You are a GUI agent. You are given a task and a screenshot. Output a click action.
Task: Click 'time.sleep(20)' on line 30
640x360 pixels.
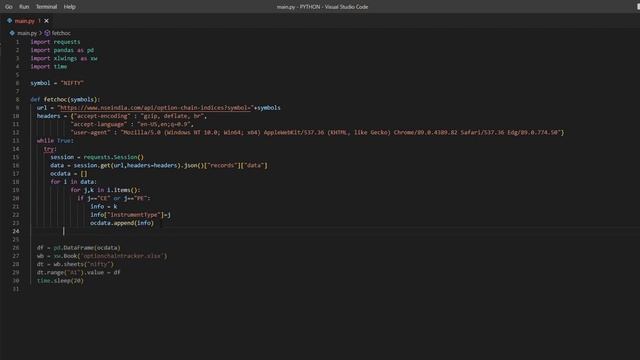pos(60,281)
